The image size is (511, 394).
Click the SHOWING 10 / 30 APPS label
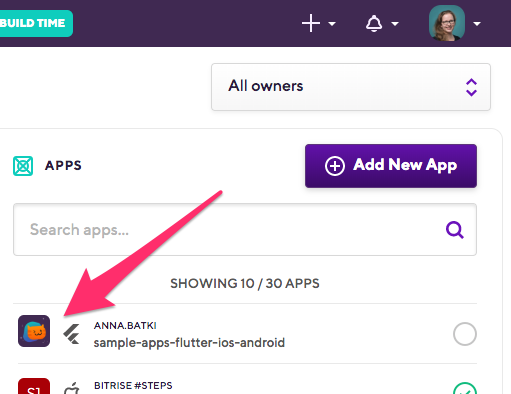click(245, 283)
